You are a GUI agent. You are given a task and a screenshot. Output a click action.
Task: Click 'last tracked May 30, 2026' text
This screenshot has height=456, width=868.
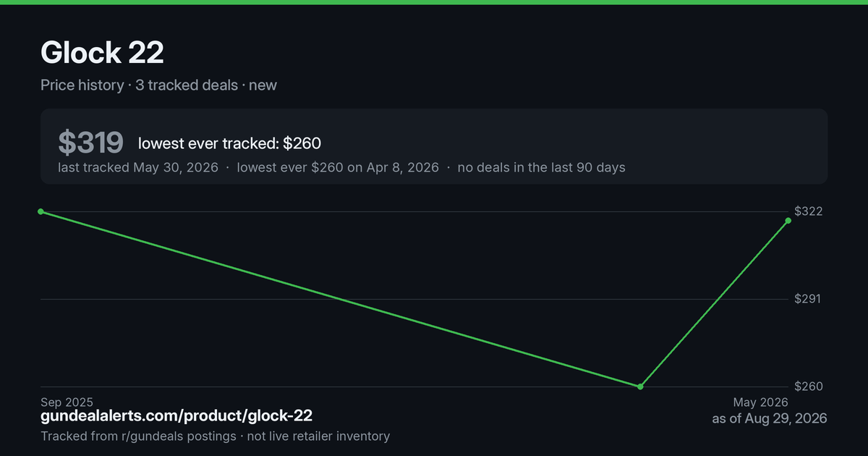point(138,167)
